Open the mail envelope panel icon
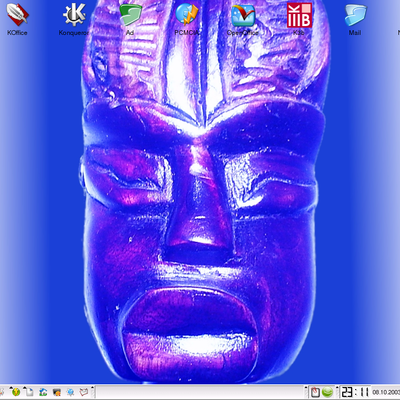This screenshot has width=400, height=400. click(84, 392)
